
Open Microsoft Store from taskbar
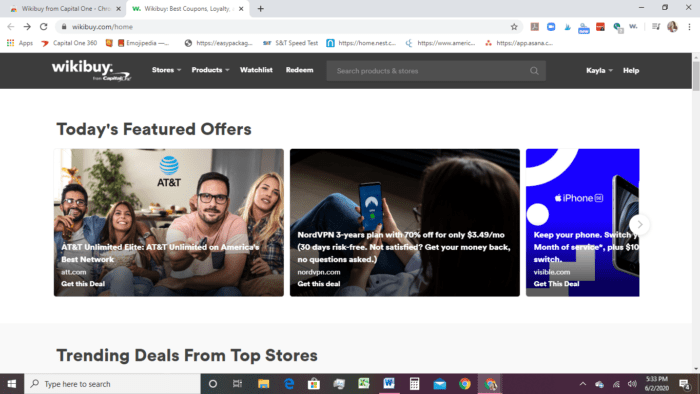click(314, 384)
